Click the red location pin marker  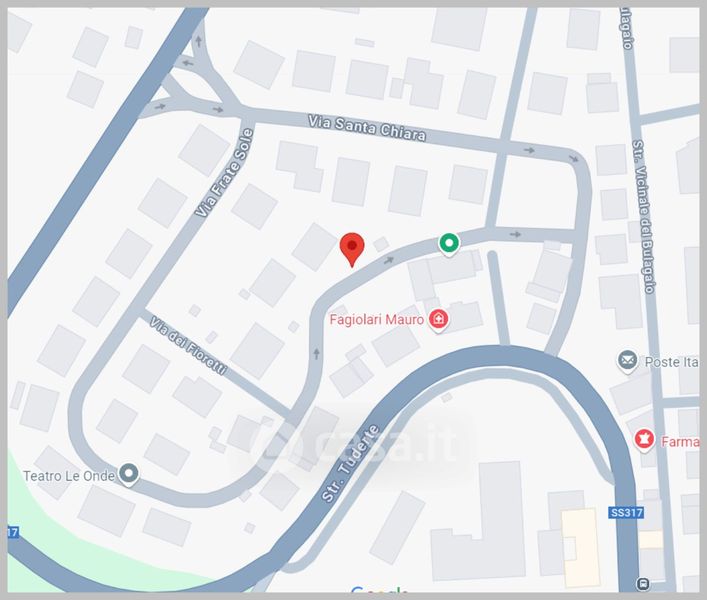(x=352, y=249)
